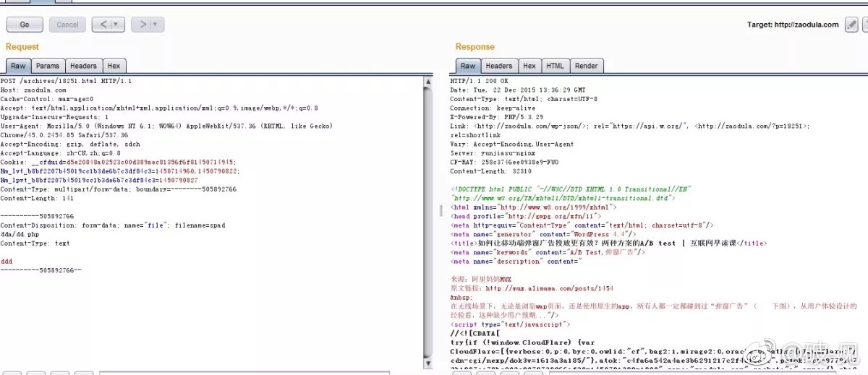Click the Target http://zaodula.com label
The height and width of the screenshot is (375, 868).
(793, 25)
